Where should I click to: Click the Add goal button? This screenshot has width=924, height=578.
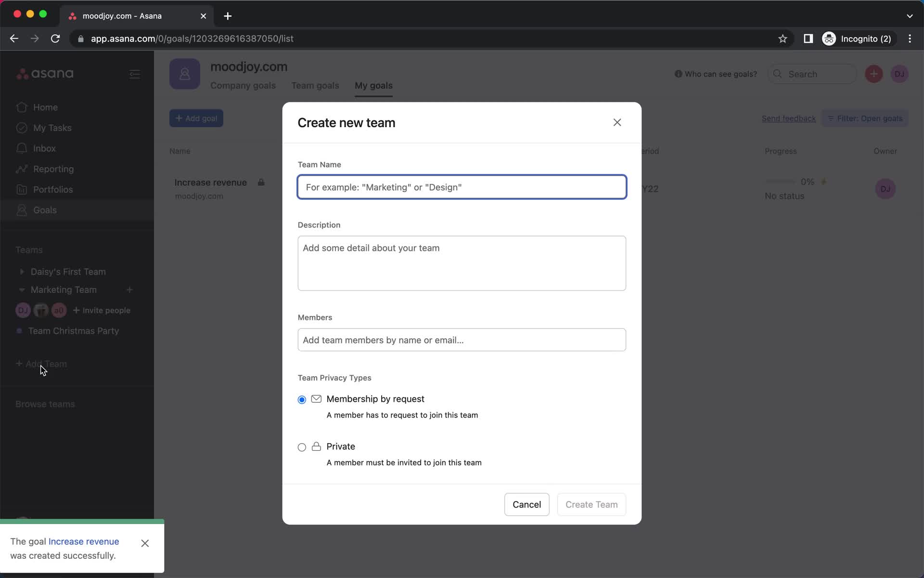point(196,118)
